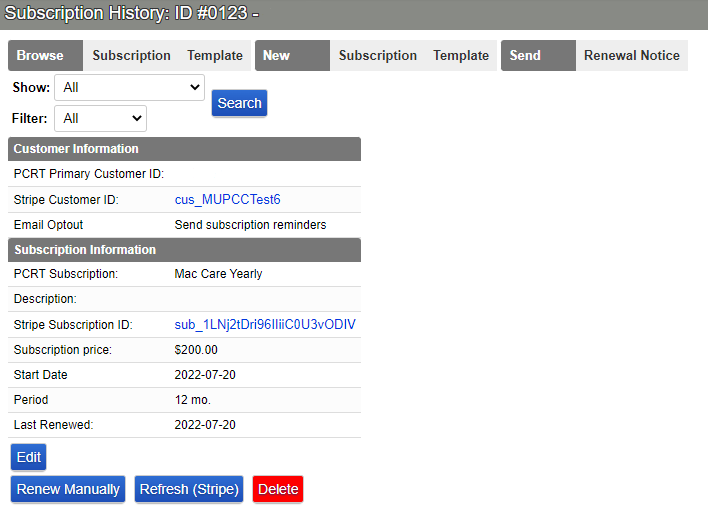Viewport: 708px width, 517px height.
Task: Open the Renewal Notice option
Action: coord(631,56)
